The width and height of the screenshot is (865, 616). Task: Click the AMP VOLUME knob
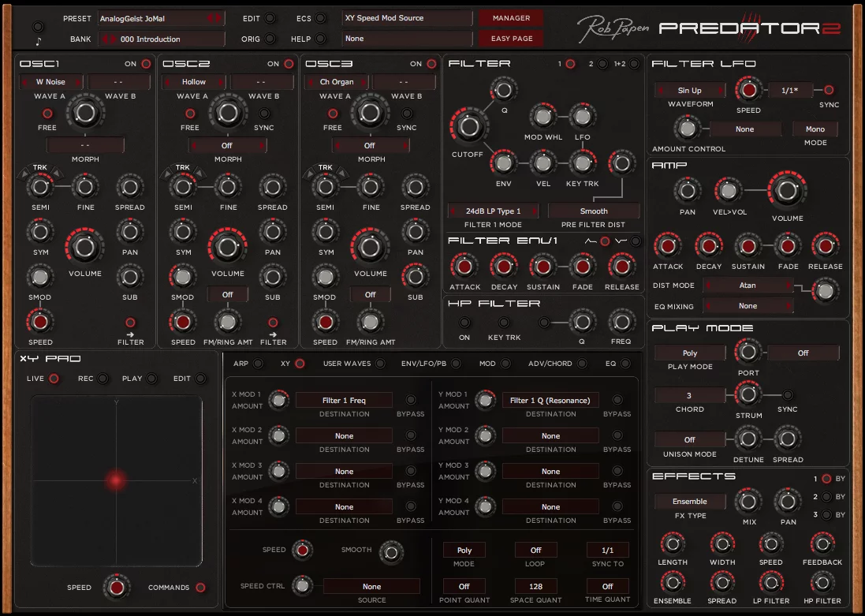click(787, 190)
